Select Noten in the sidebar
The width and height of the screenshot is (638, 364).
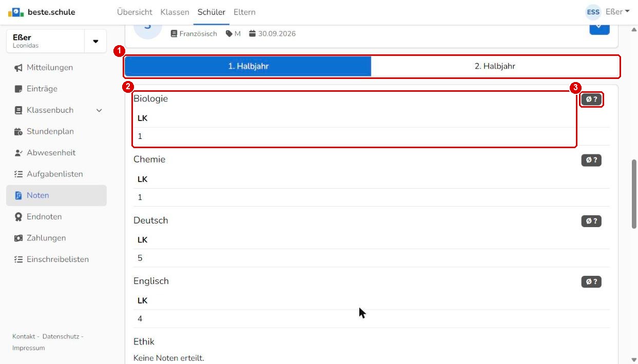point(56,195)
